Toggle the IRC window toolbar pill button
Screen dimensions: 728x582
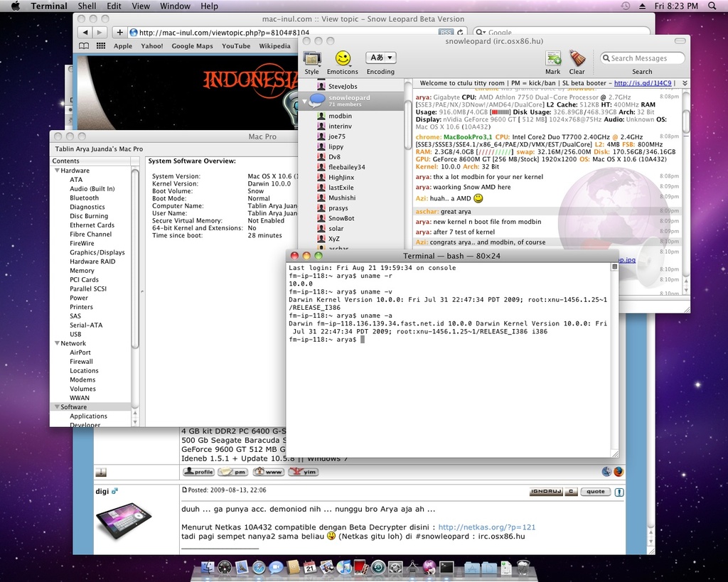(680, 41)
